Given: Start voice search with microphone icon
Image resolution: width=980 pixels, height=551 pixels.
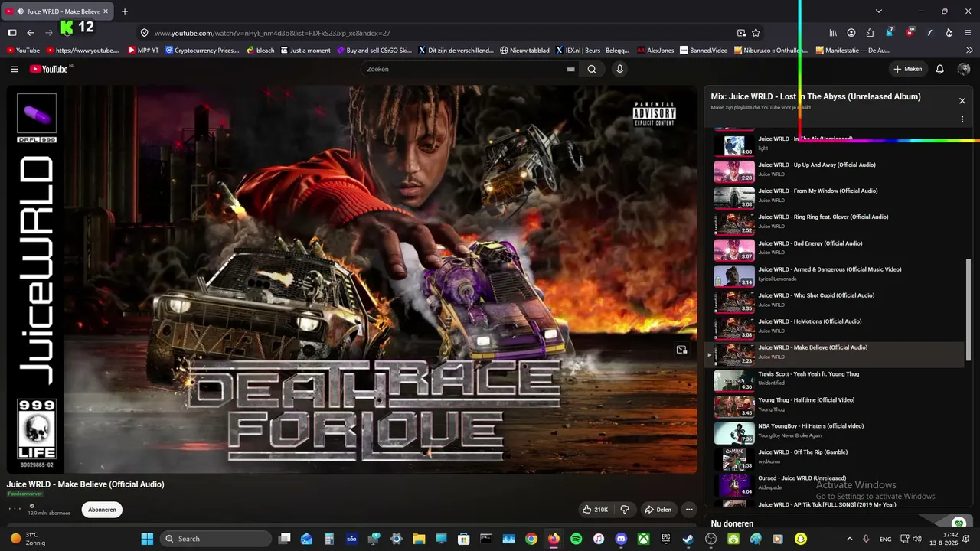Looking at the screenshot, I should point(619,69).
